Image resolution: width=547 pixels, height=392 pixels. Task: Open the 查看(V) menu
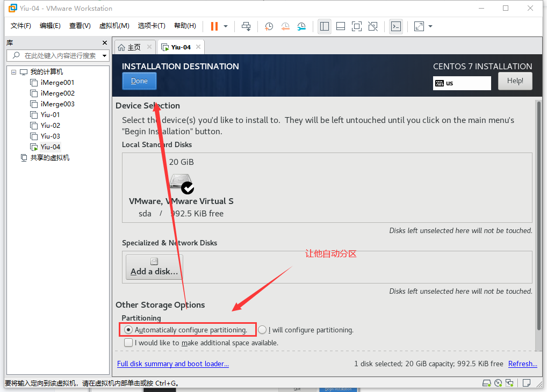[x=80, y=26]
